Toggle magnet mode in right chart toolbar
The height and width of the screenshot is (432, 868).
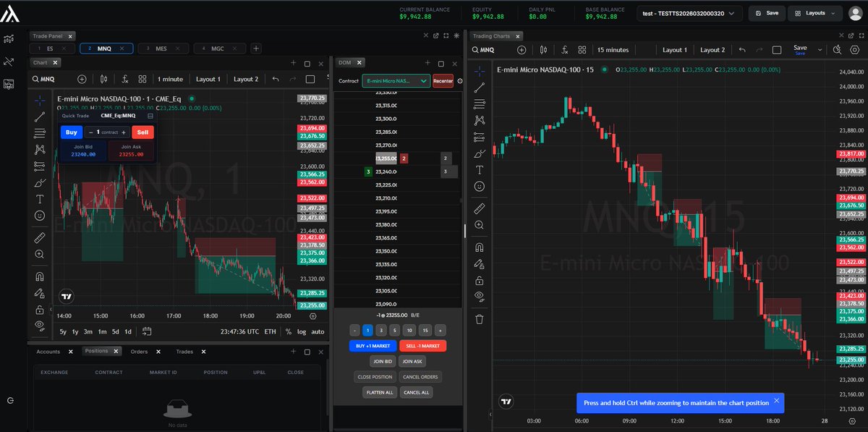click(x=479, y=247)
